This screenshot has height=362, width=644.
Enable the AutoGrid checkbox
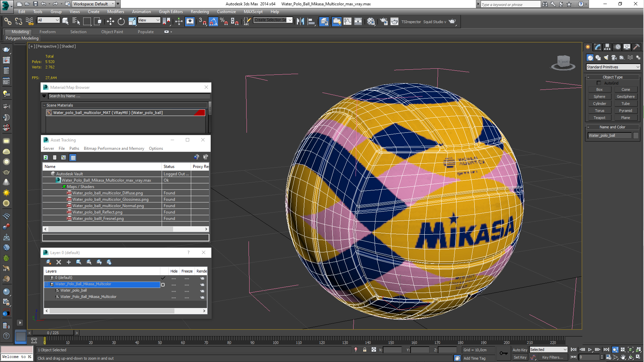pos(599,83)
